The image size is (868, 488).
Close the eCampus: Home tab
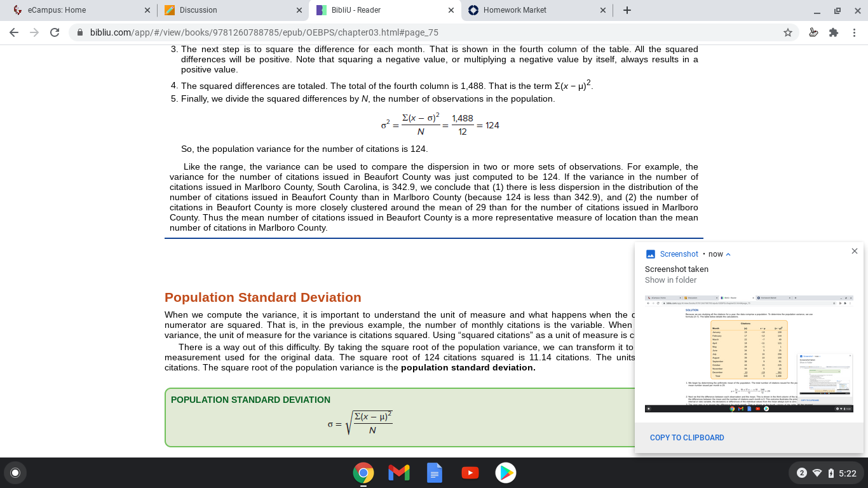[147, 10]
